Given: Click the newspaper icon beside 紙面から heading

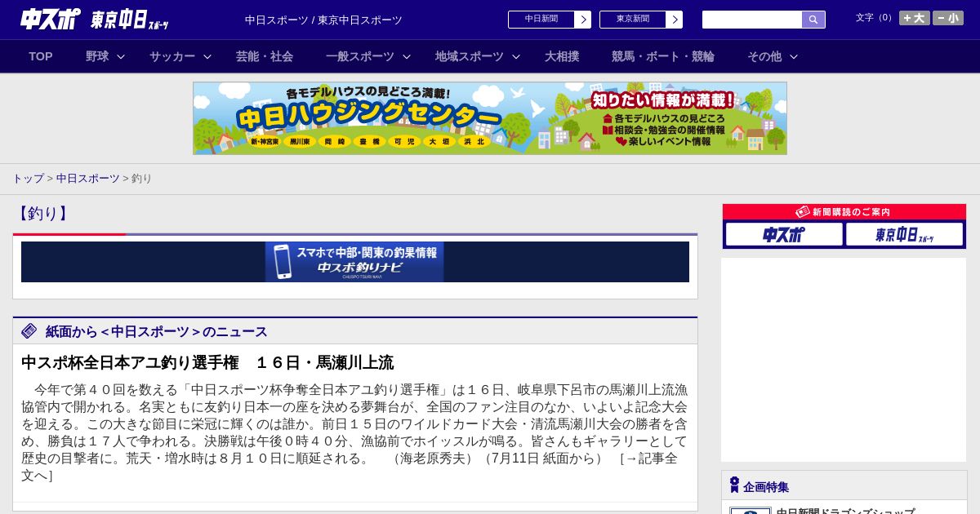Looking at the screenshot, I should tap(29, 330).
